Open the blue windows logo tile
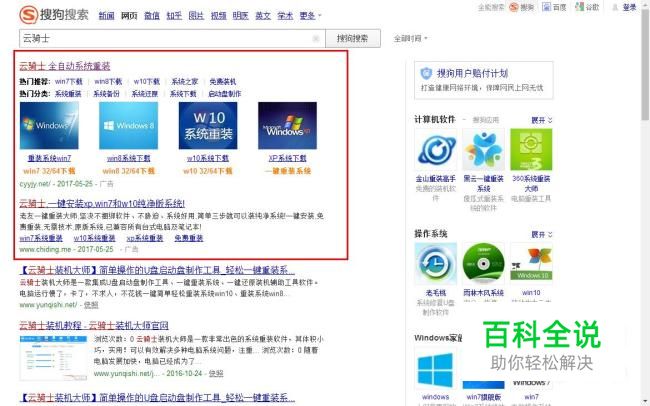Viewport: 650px width, 406px height. pos(436,369)
